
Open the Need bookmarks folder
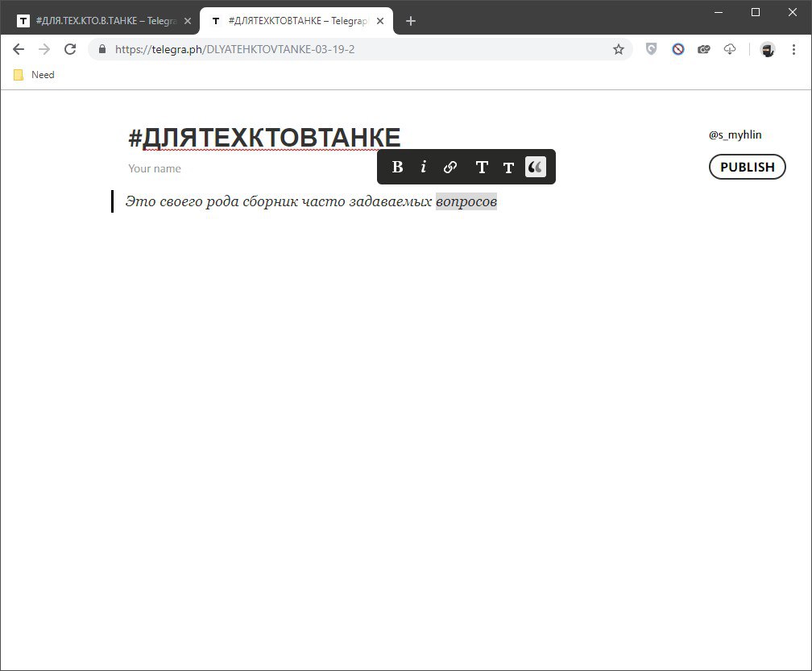[34, 75]
